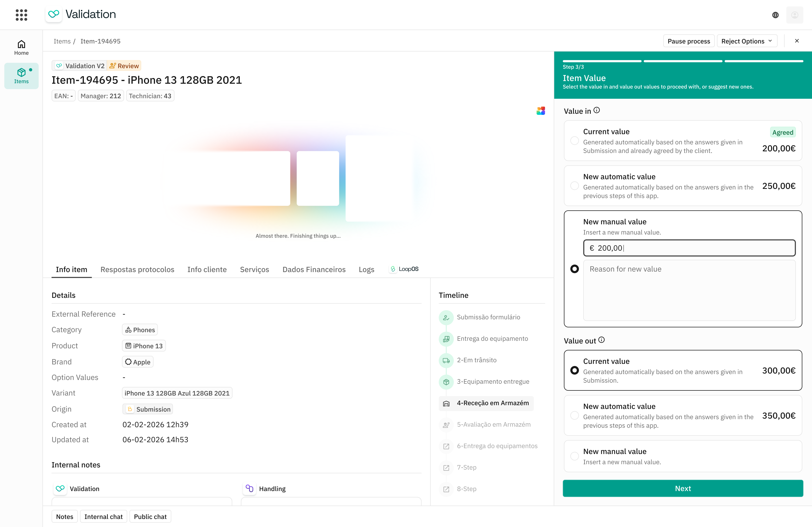The height and width of the screenshot is (527, 812).
Task: Click the Value out info icon
Action: 601,340
